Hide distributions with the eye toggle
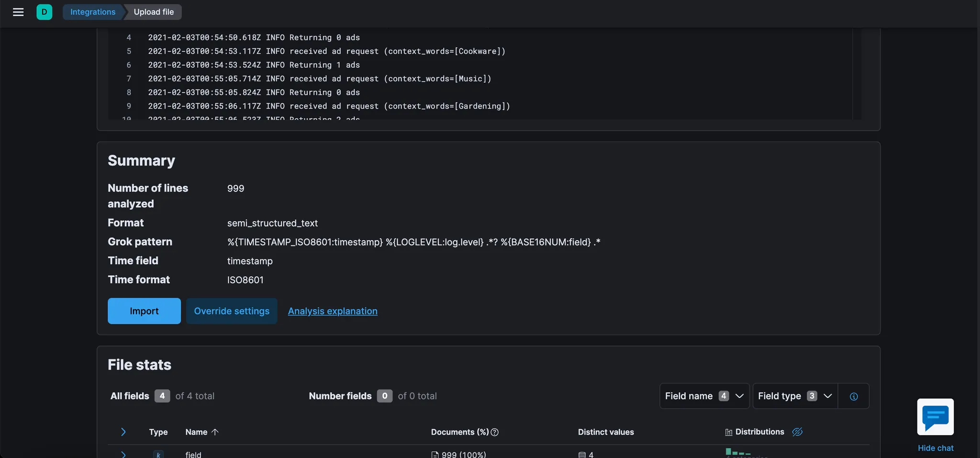The image size is (980, 458). point(797,432)
